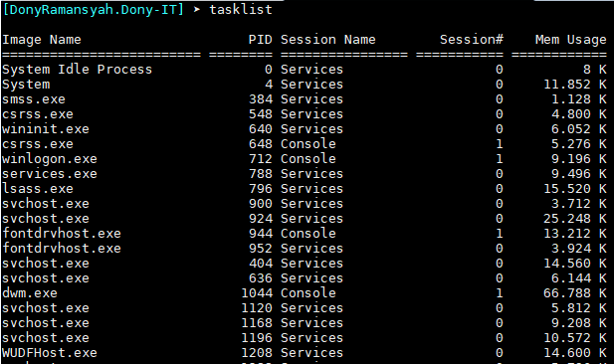Click the memory value "4.800 K"

click(x=579, y=114)
